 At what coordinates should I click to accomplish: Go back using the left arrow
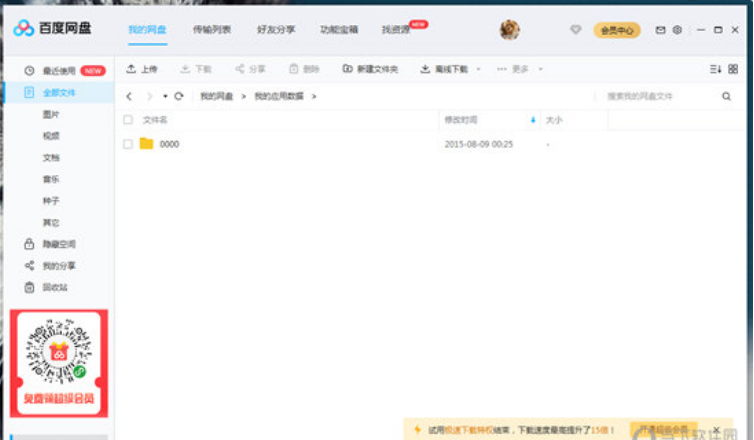coord(129,96)
